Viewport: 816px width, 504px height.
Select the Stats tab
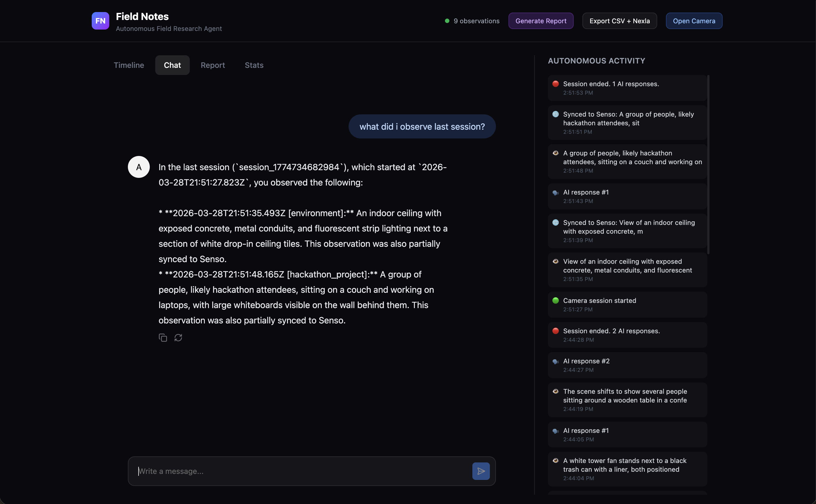(x=254, y=65)
